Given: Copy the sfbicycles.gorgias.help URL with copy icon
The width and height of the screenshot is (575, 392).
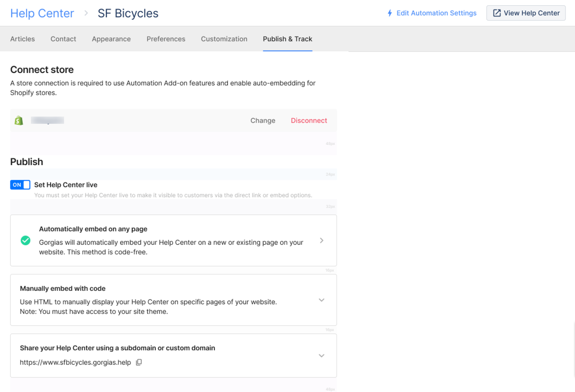Looking at the screenshot, I should click(x=139, y=362).
